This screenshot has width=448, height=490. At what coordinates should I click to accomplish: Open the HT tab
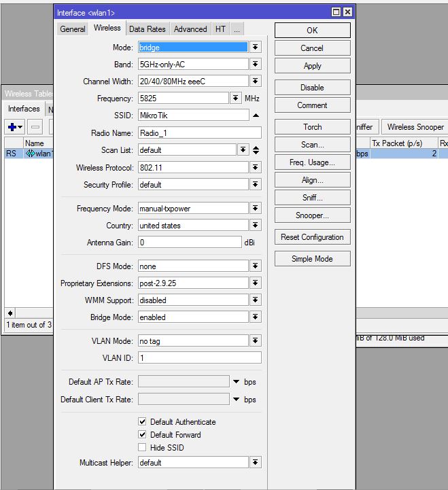(220, 29)
